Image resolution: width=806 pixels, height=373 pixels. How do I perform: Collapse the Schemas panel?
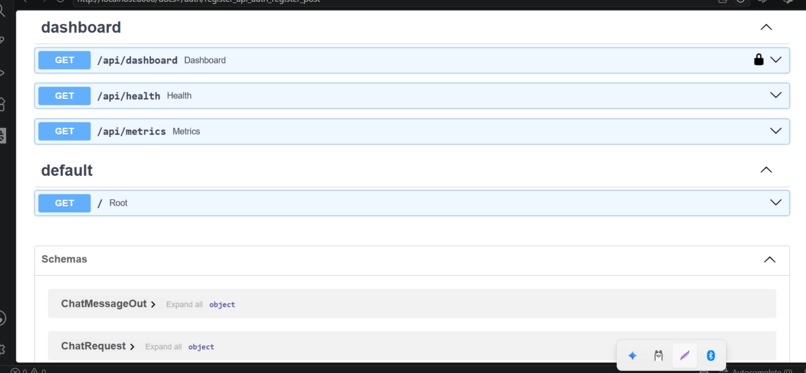click(770, 259)
